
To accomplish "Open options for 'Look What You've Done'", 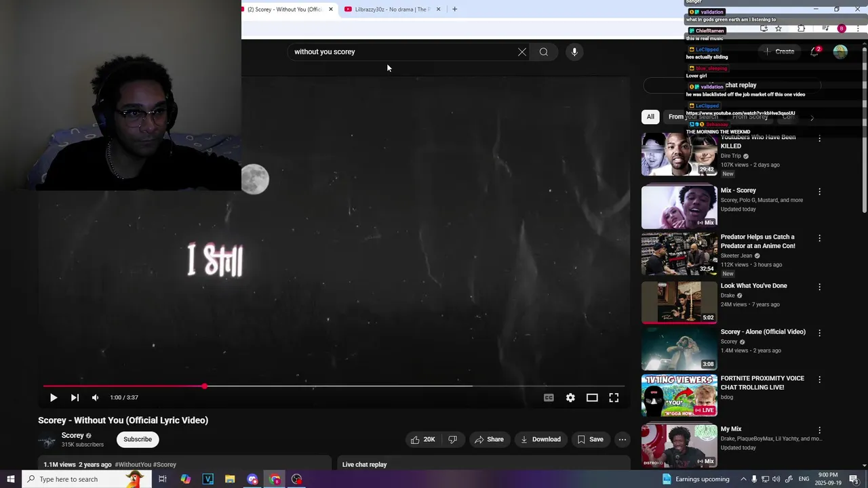I will [819, 287].
